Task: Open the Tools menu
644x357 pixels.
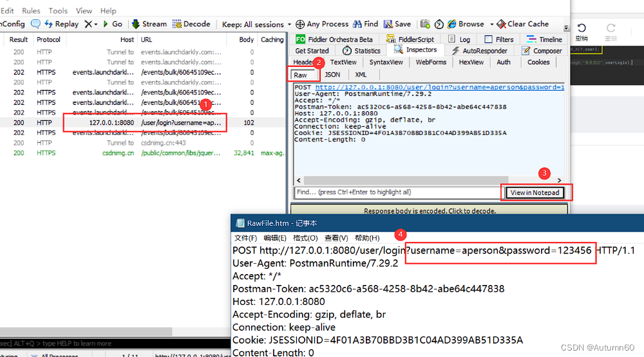Action: [58, 11]
